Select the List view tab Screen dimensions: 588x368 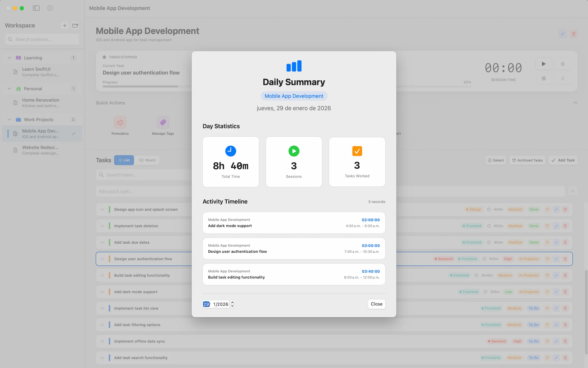point(124,160)
